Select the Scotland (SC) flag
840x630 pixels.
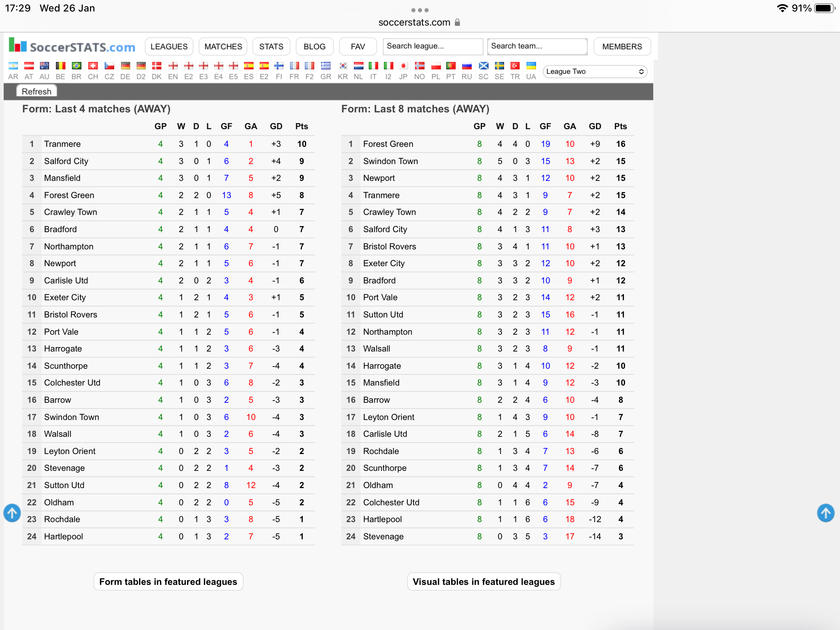coord(484,66)
